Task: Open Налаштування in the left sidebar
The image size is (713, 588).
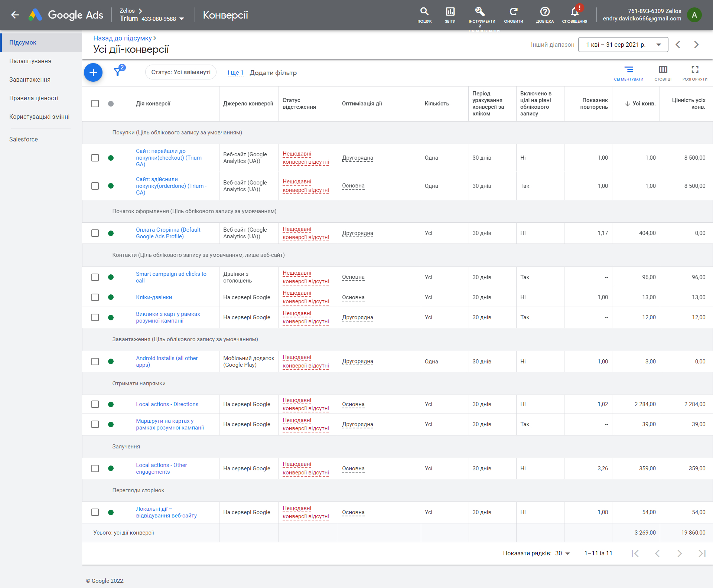Action: [x=41, y=61]
